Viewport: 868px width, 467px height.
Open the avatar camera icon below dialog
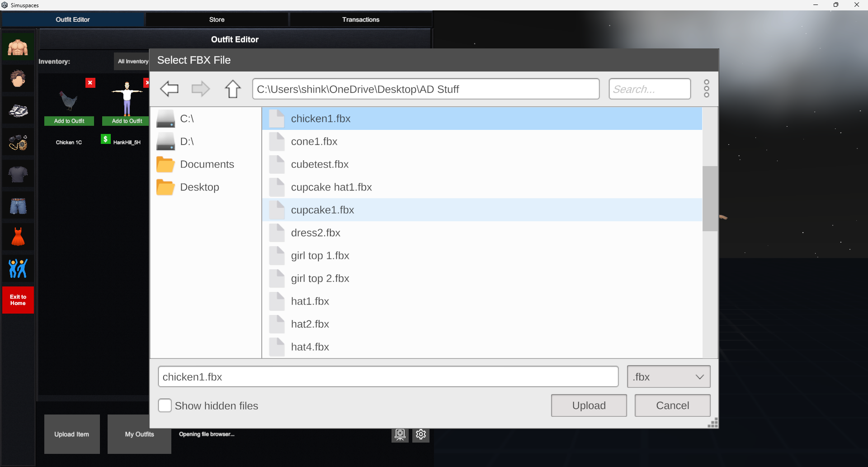pyautogui.click(x=400, y=435)
